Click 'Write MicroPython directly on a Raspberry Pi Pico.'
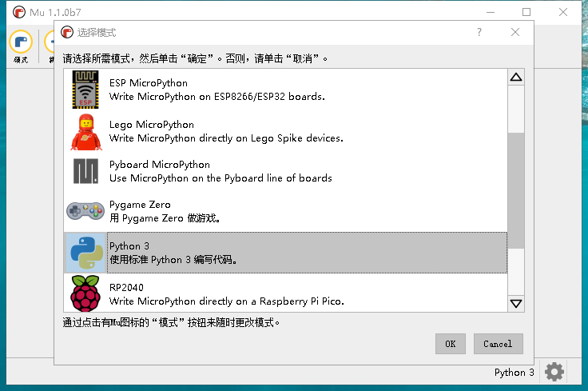Image resolution: width=588 pixels, height=391 pixels. tap(227, 301)
